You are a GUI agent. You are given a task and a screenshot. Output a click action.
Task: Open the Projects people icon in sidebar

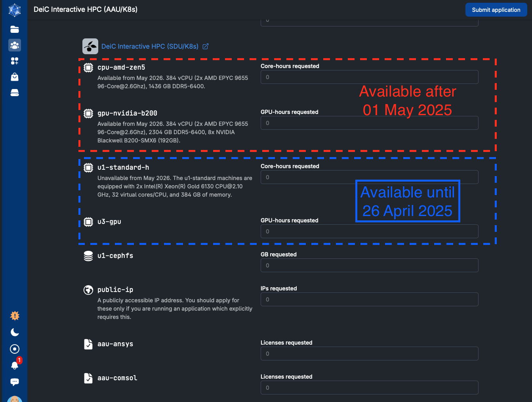(15, 45)
